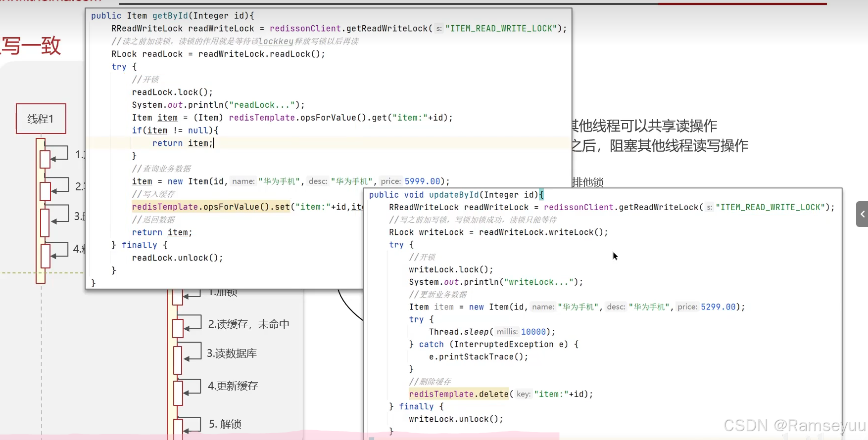Click the 线程1 box in the diagram

(41, 119)
